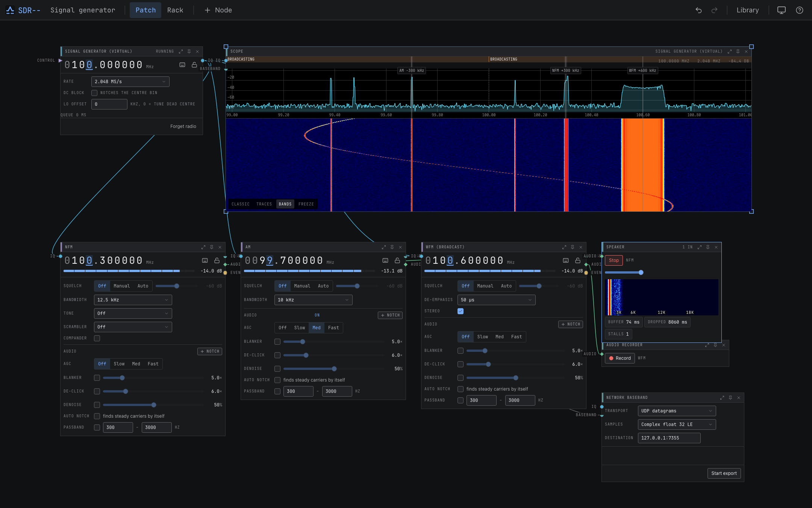The image size is (812, 508).
Task: Pin the Scope panel
Action: [x=738, y=52]
